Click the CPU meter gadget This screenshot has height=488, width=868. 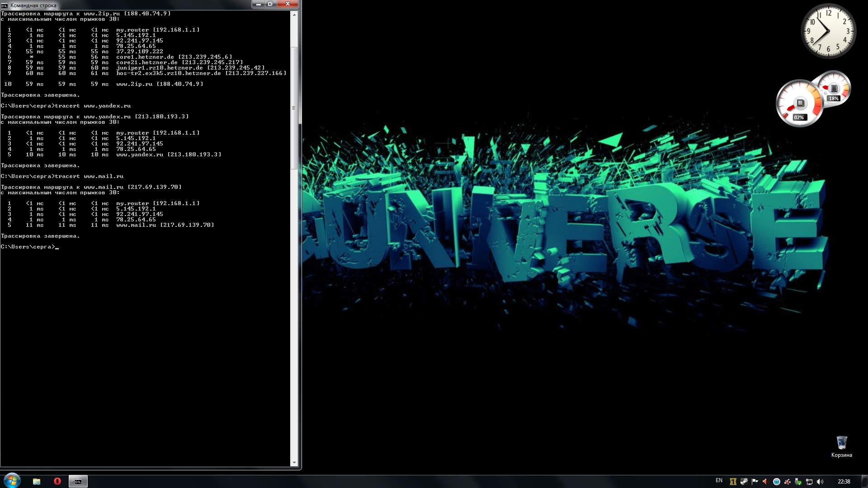coord(799,103)
